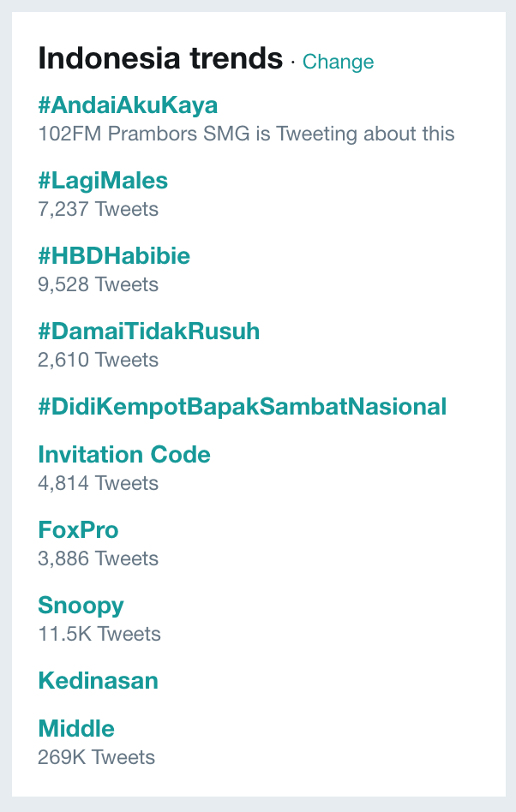Click the Middle trending topic
Screen dimensions: 516x812
76,729
